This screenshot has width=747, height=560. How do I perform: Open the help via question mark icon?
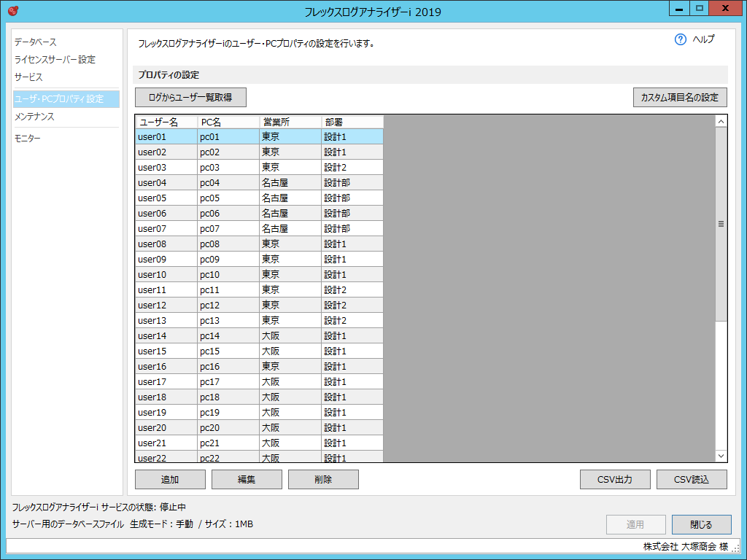(681, 39)
